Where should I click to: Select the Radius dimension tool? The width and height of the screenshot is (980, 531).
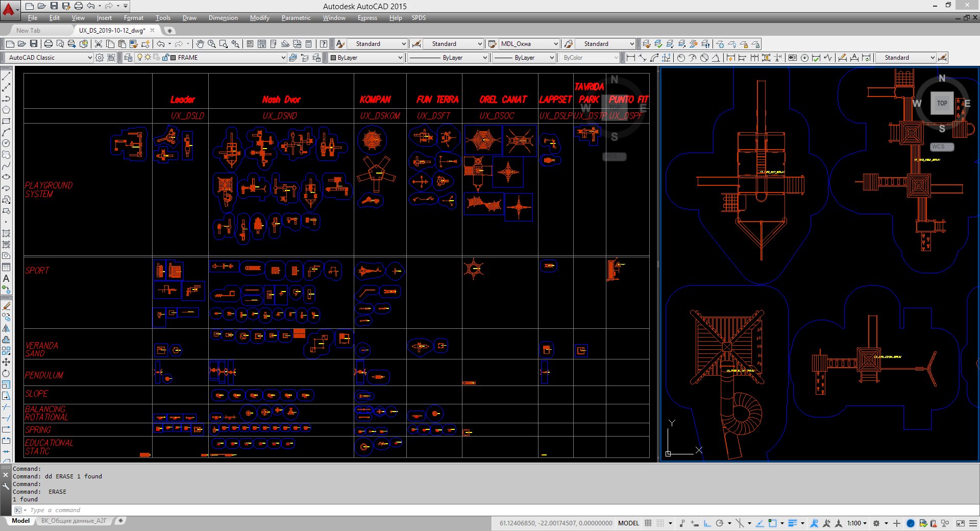point(681,58)
